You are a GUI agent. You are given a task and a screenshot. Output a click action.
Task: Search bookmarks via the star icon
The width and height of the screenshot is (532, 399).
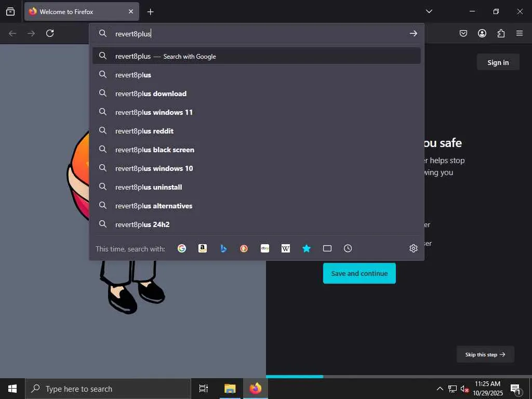tap(307, 249)
